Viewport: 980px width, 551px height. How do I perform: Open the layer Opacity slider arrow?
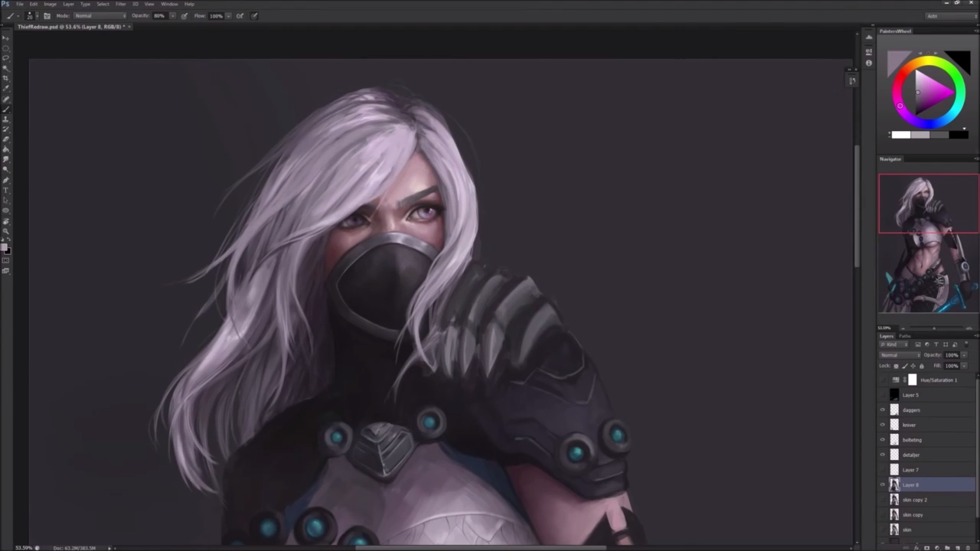pos(964,355)
